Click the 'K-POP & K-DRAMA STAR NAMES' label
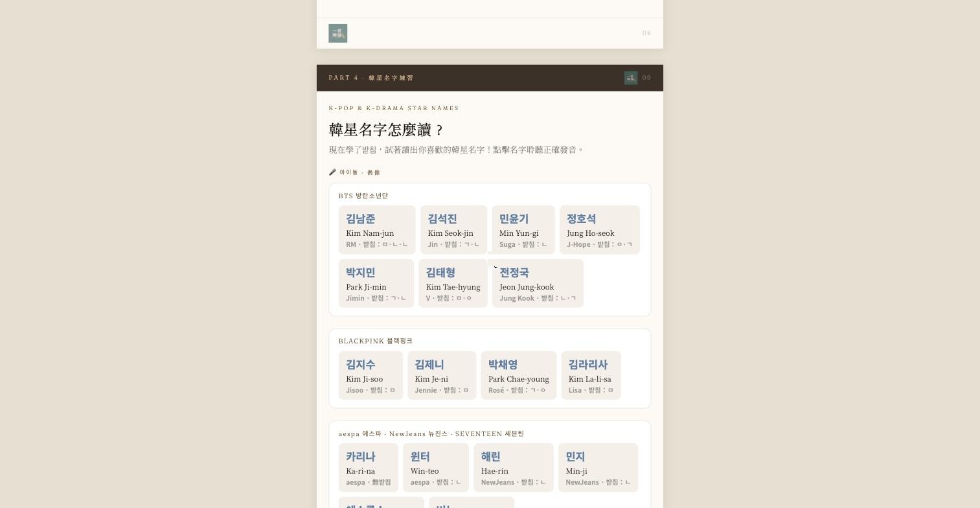The height and width of the screenshot is (508, 980). 394,108
